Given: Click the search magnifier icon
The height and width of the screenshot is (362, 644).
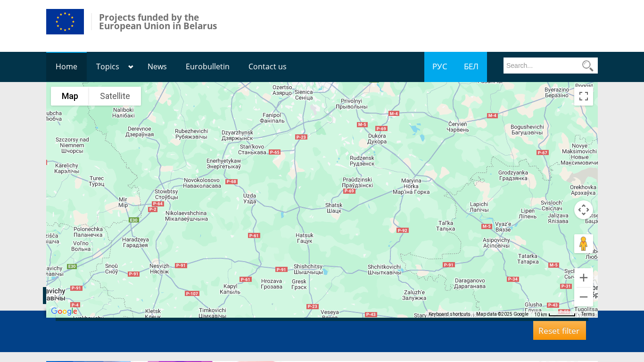Looking at the screenshot, I should tap(587, 66).
